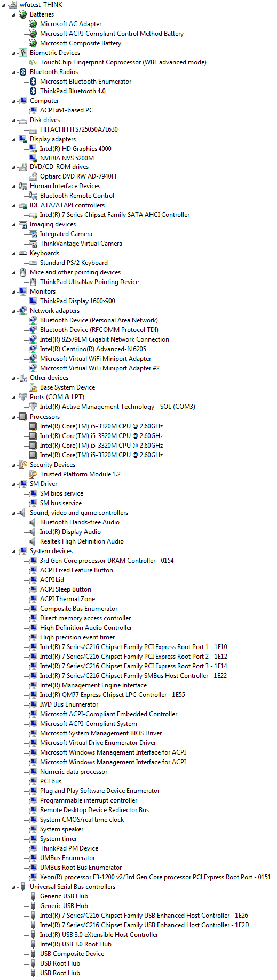Click the Standard PS/2 Keyboard icon
This screenshot has height=980, width=277.
[33, 263]
